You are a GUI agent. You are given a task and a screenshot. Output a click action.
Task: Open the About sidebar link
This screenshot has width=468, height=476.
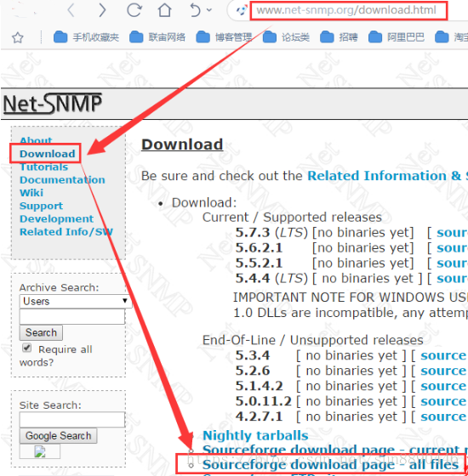(36, 140)
